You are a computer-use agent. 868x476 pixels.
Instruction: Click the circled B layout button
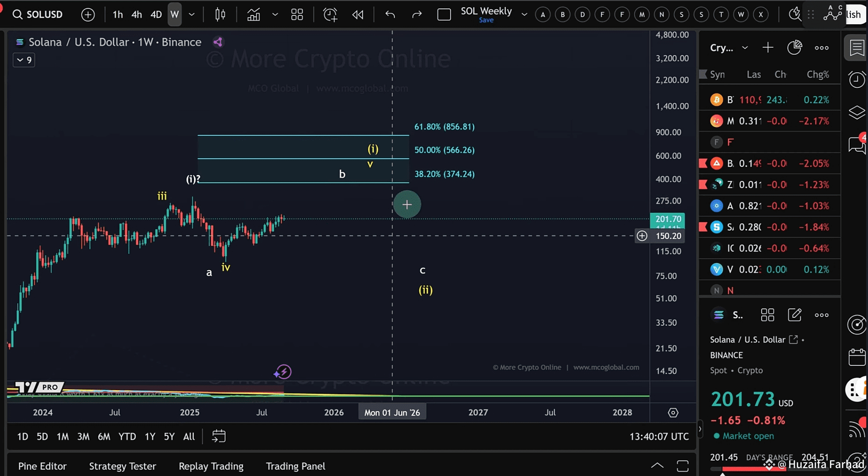coord(562,15)
